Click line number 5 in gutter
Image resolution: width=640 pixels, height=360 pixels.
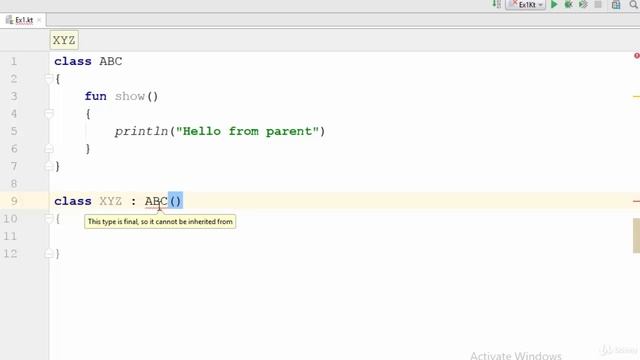coord(14,131)
